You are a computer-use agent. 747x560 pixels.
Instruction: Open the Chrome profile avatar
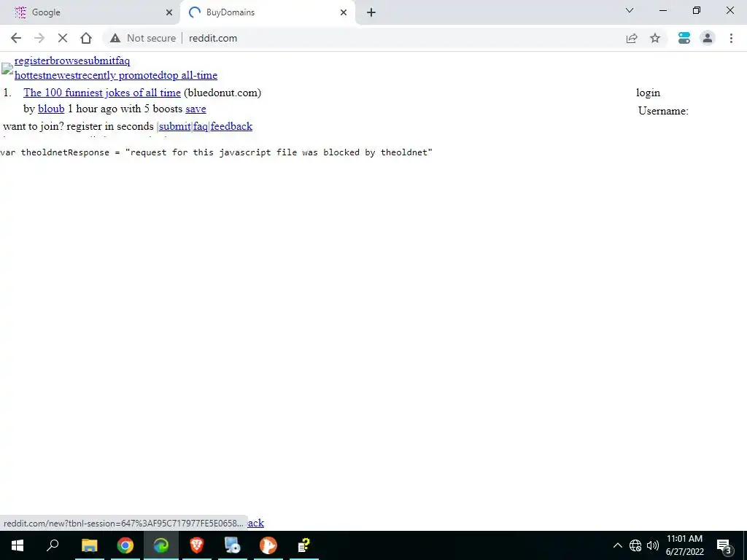(x=708, y=38)
